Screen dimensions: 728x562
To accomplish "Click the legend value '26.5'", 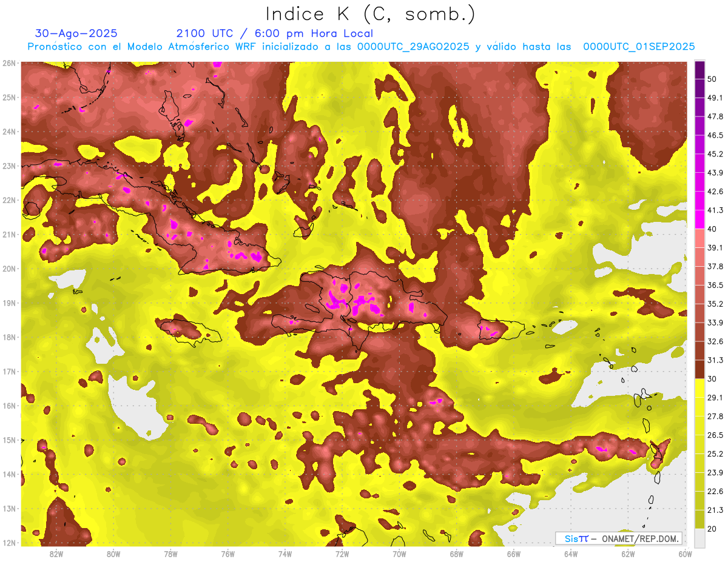I will (x=715, y=435).
